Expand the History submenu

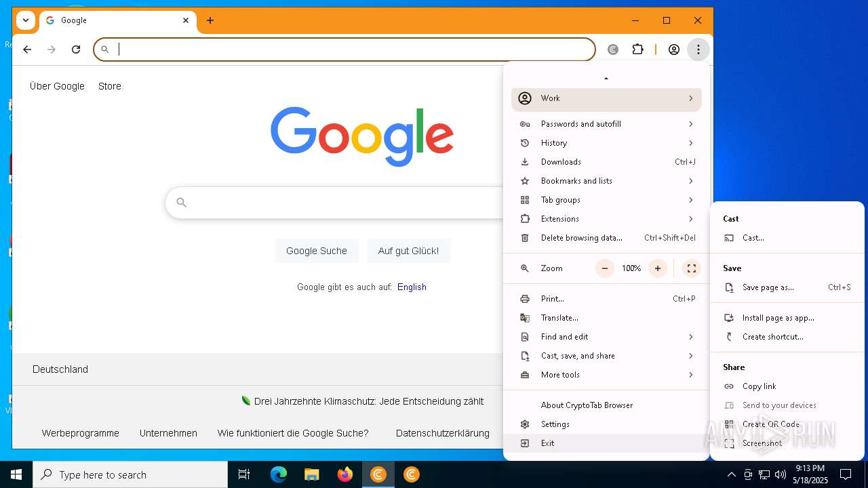(606, 143)
